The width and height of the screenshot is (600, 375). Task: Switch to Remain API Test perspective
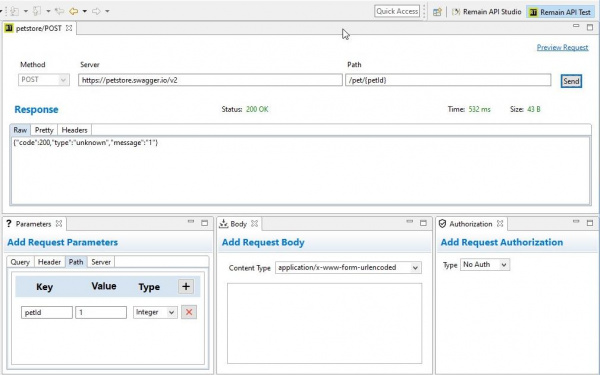coord(560,12)
